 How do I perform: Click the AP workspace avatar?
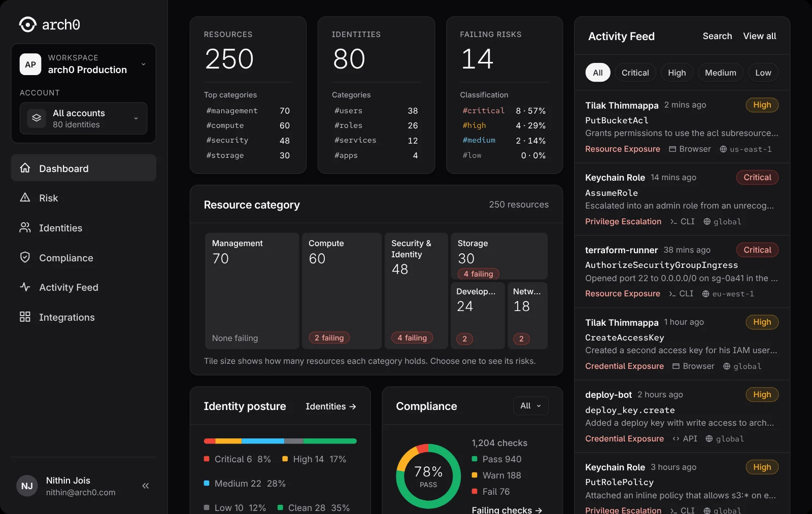(30, 64)
